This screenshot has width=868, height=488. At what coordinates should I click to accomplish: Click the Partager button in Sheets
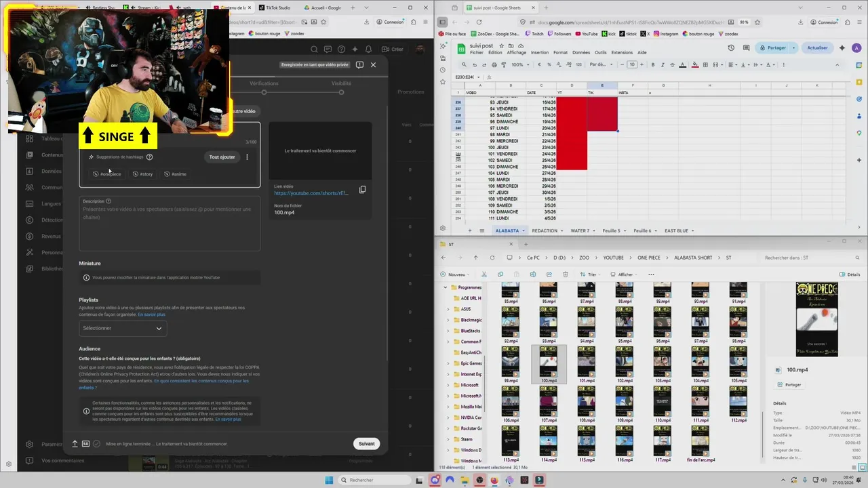[773, 48]
